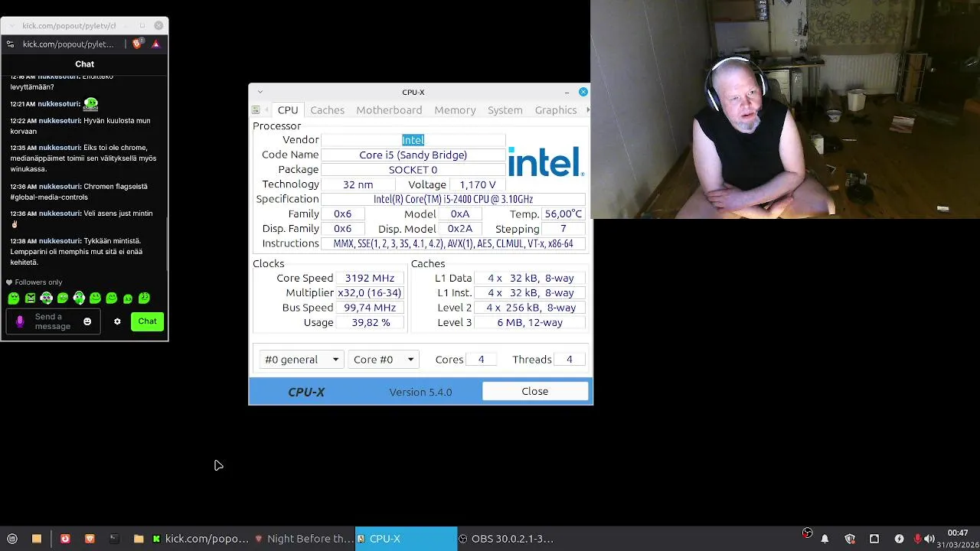The width and height of the screenshot is (980, 551).
Task: Click the 56,00°C temperature value
Action: [563, 214]
